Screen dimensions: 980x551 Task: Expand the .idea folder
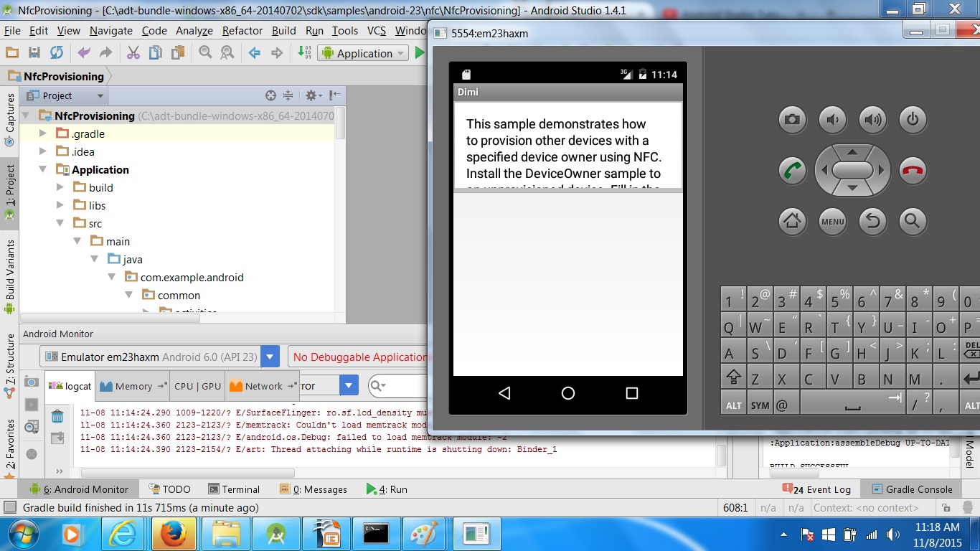(43, 151)
